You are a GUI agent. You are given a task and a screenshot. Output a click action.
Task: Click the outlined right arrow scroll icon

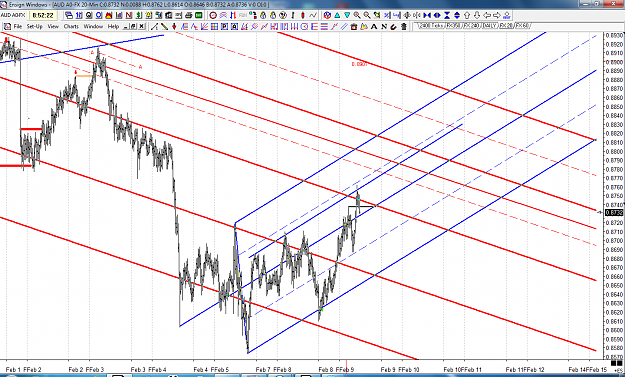pos(497,15)
